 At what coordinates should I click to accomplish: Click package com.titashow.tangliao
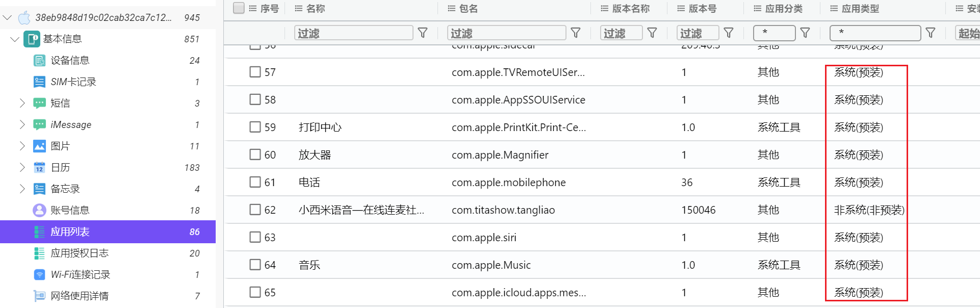coord(503,210)
